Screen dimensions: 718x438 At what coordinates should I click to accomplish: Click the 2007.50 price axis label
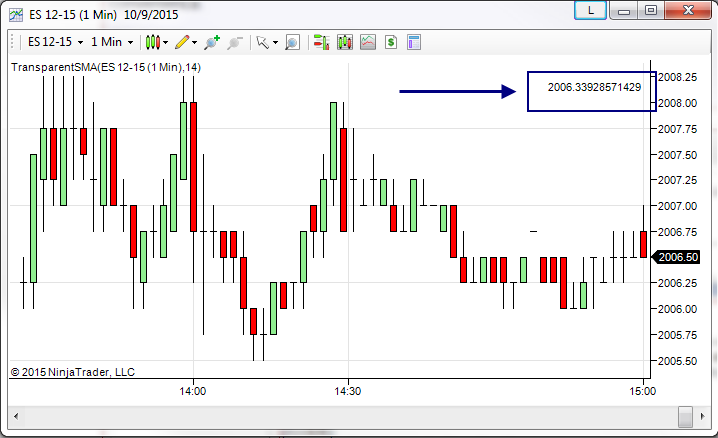tap(677, 155)
